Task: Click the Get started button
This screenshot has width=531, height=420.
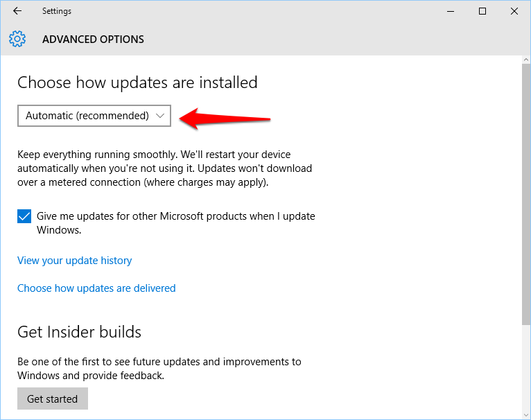Action: pyautogui.click(x=53, y=399)
